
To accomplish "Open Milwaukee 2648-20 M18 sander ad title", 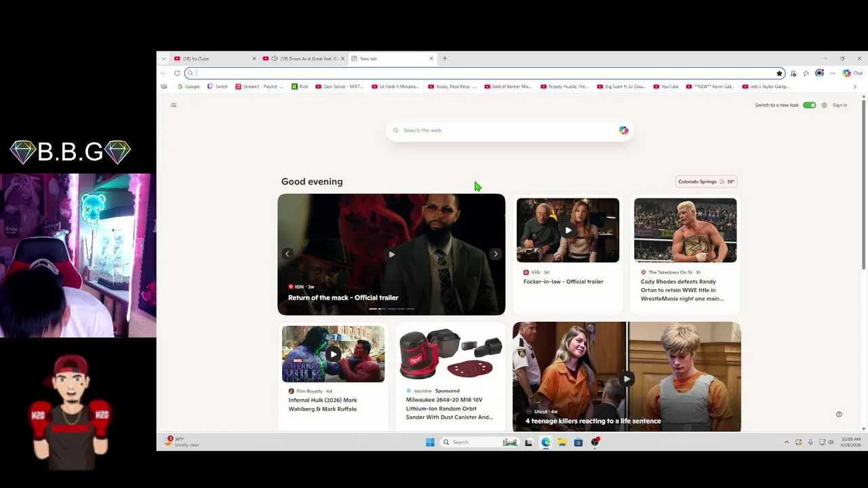I will pos(450,409).
